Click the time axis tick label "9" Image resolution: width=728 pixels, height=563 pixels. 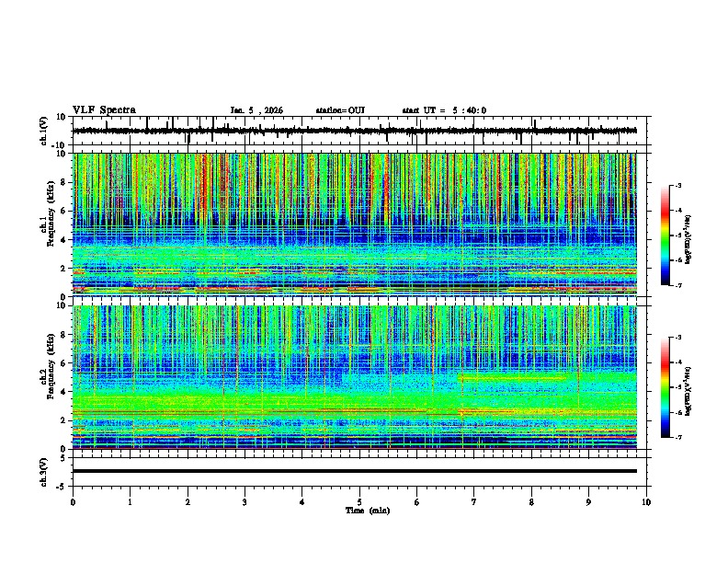tap(588, 502)
